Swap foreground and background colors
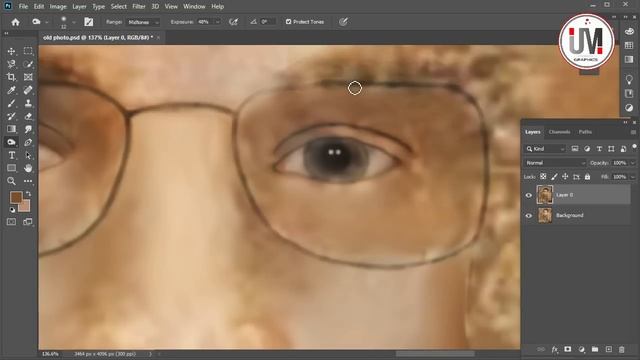Screen dimensions: 640x360 [x=28, y=194]
